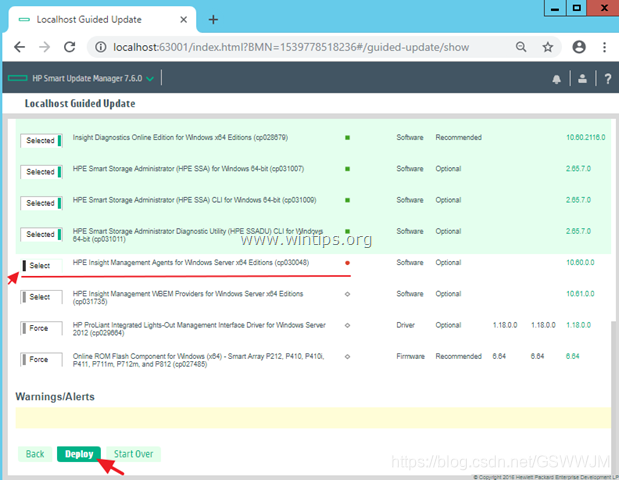
Task: Go back to the previous browser page
Action: pos(19,47)
